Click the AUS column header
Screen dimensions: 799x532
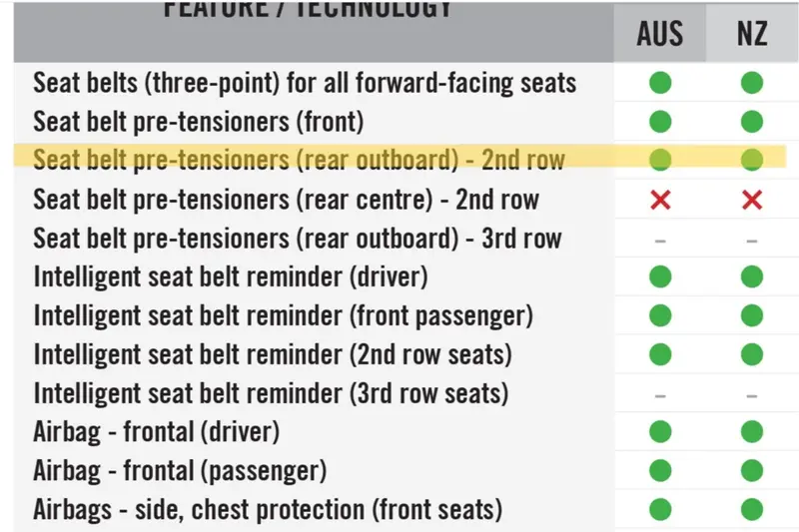tap(660, 34)
